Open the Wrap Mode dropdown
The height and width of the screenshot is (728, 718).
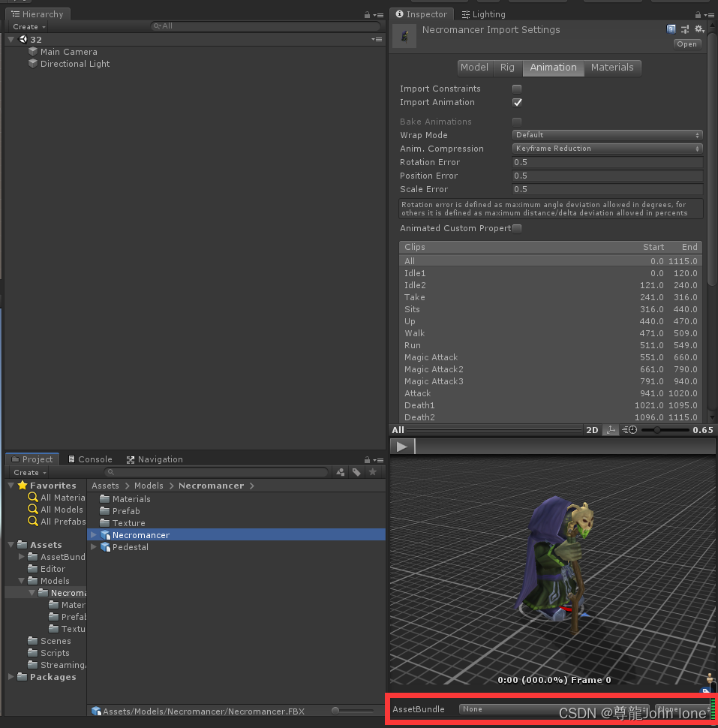coord(606,134)
